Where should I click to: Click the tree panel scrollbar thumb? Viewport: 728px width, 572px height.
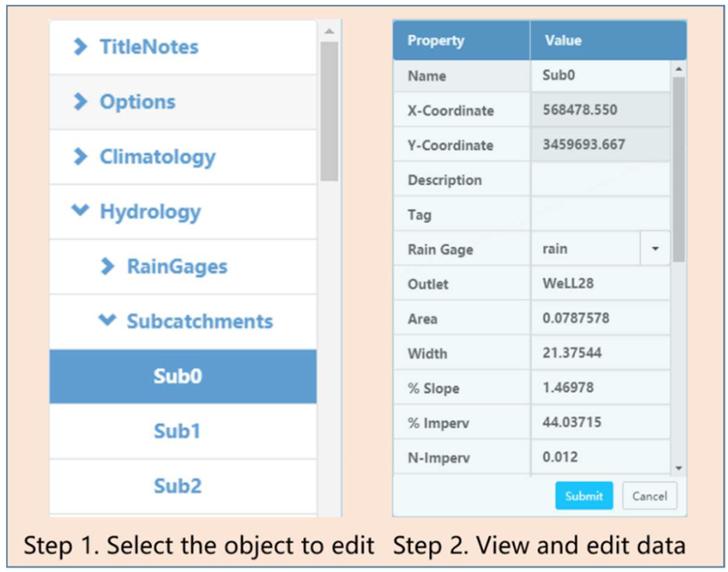[329, 111]
